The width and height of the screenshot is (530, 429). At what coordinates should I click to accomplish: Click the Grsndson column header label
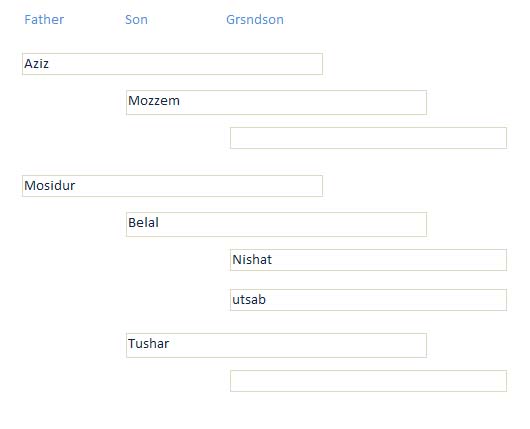coord(255,20)
